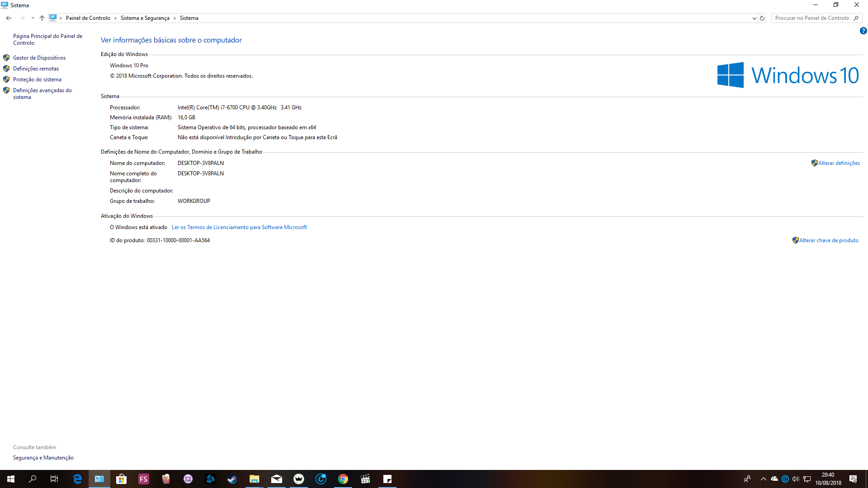Click the back navigation arrow

9,18
